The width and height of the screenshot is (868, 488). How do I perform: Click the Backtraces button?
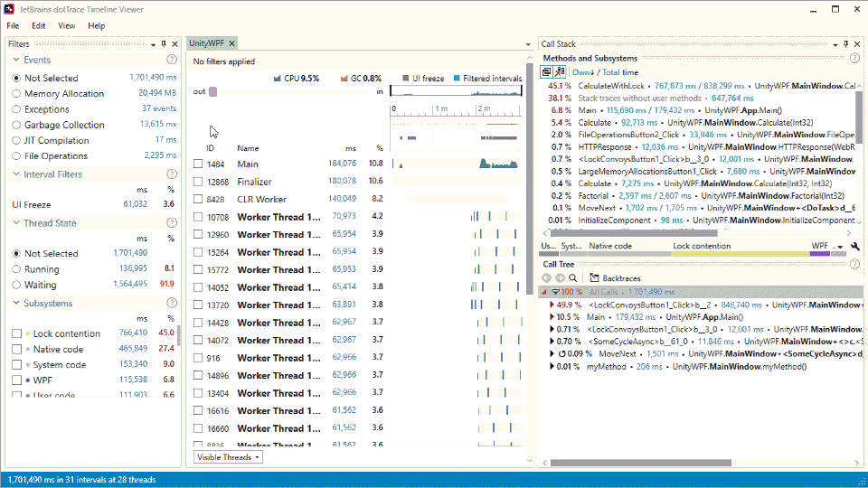613,278
